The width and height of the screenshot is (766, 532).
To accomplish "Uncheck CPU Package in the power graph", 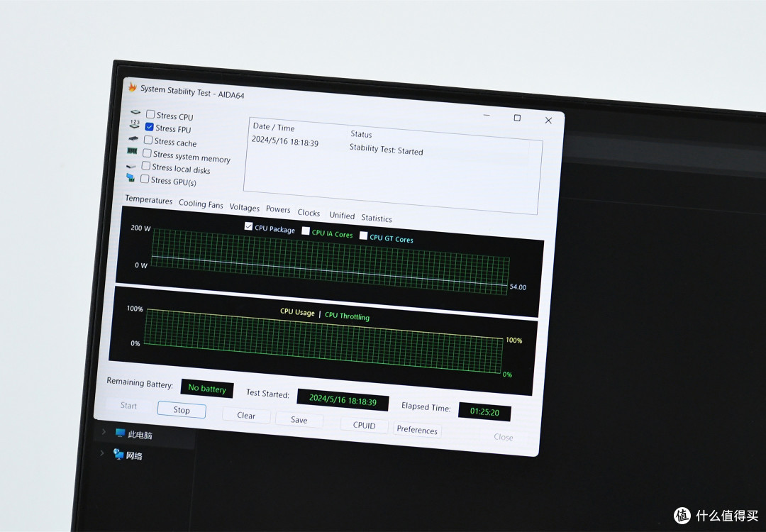I will pyautogui.click(x=248, y=226).
